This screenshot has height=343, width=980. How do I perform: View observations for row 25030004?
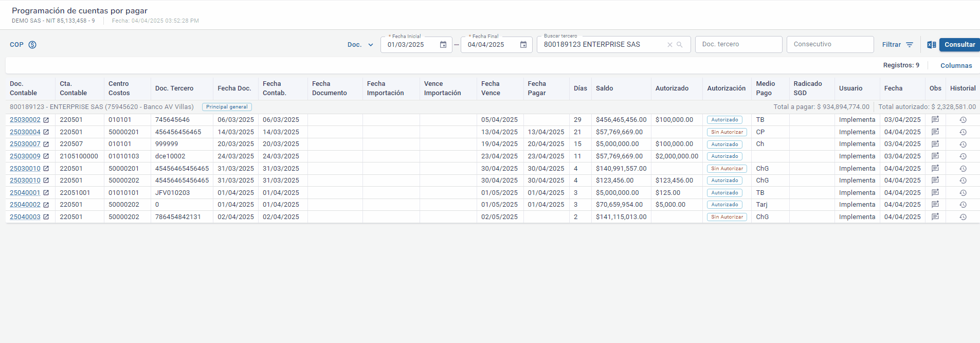click(935, 132)
